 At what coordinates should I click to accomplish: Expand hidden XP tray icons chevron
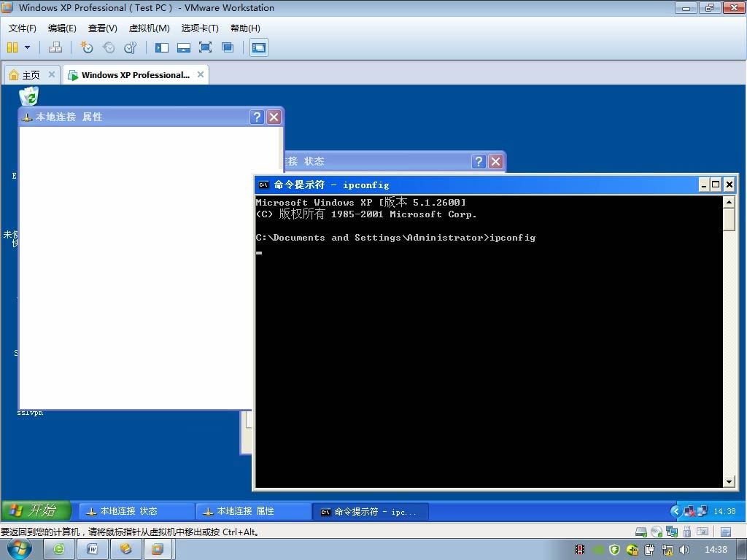point(676,511)
